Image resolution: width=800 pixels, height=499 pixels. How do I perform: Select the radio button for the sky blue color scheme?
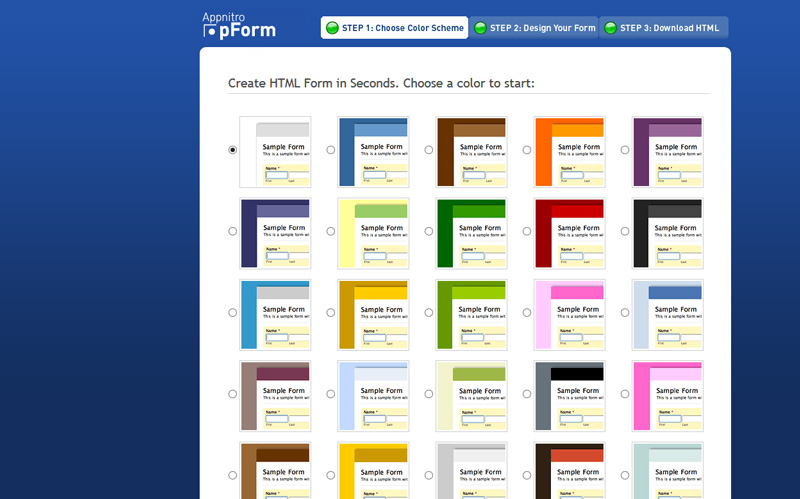pyautogui.click(x=233, y=312)
